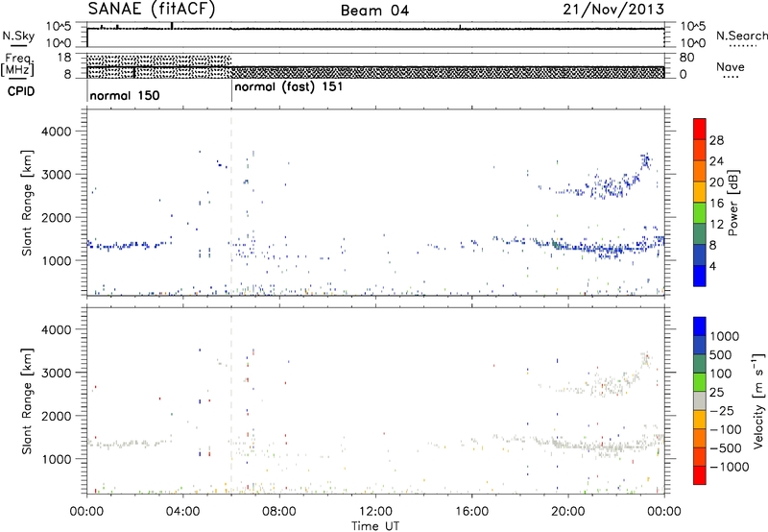Pick the red Velocity segment below -1000
Screen dimensions: 768x532
pyautogui.click(x=700, y=475)
